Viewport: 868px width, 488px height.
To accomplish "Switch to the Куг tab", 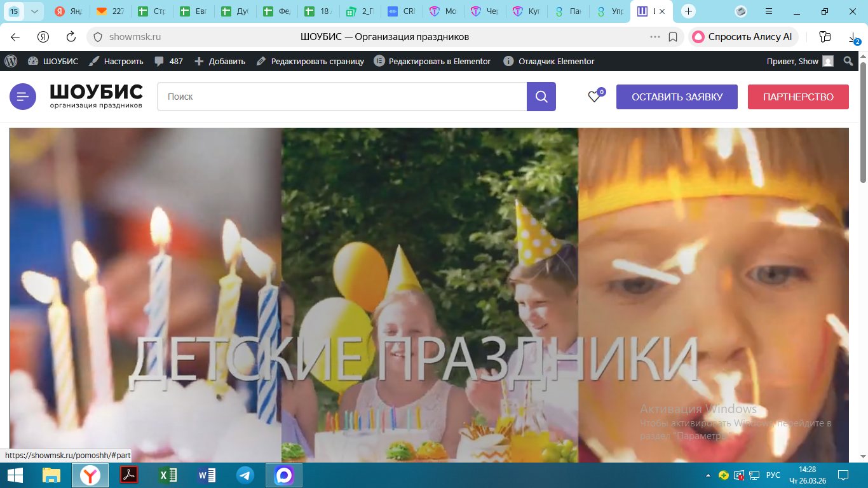I will [526, 11].
